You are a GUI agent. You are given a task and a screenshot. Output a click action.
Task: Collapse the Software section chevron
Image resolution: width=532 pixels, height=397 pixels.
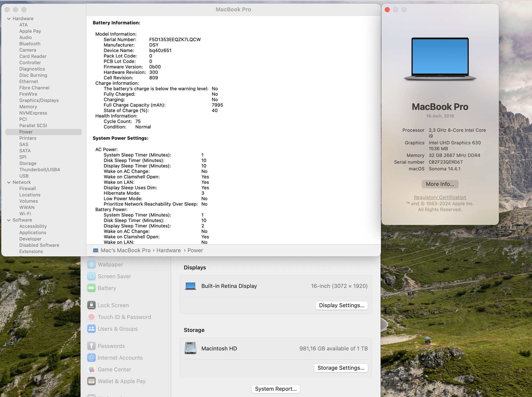(9, 220)
